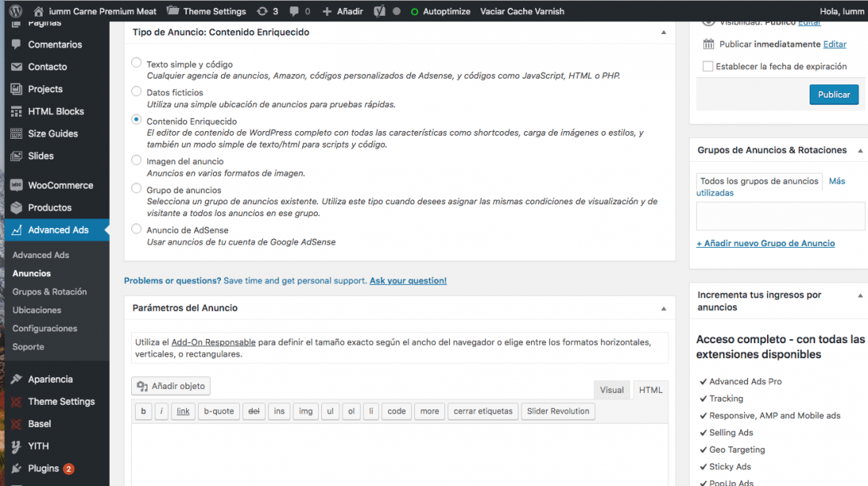
Task: Click the Contacto envelope icon
Action: point(17,66)
